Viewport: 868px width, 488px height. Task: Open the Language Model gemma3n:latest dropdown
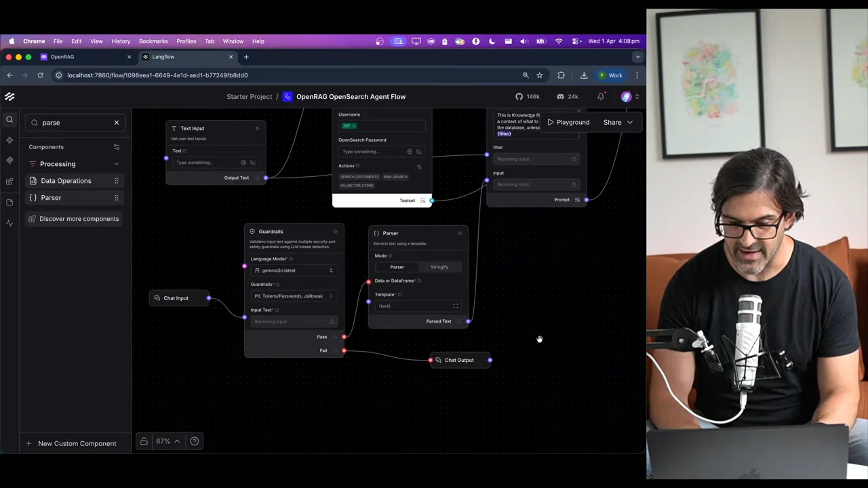[294, 270]
